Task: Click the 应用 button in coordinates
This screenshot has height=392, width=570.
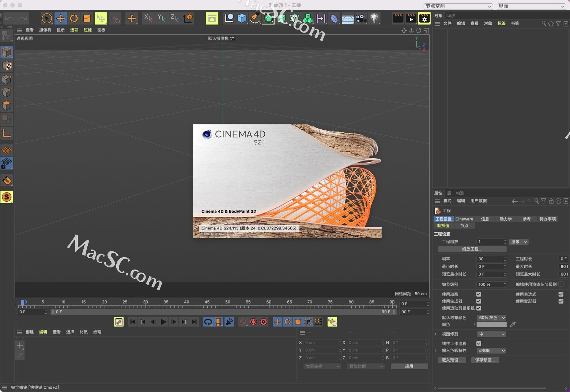Action: coord(409,366)
